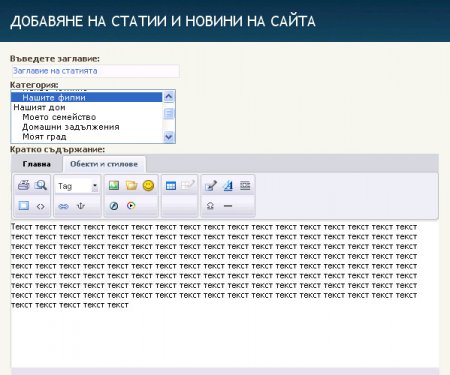Open Preview with the magnifier icon

(x=41, y=185)
